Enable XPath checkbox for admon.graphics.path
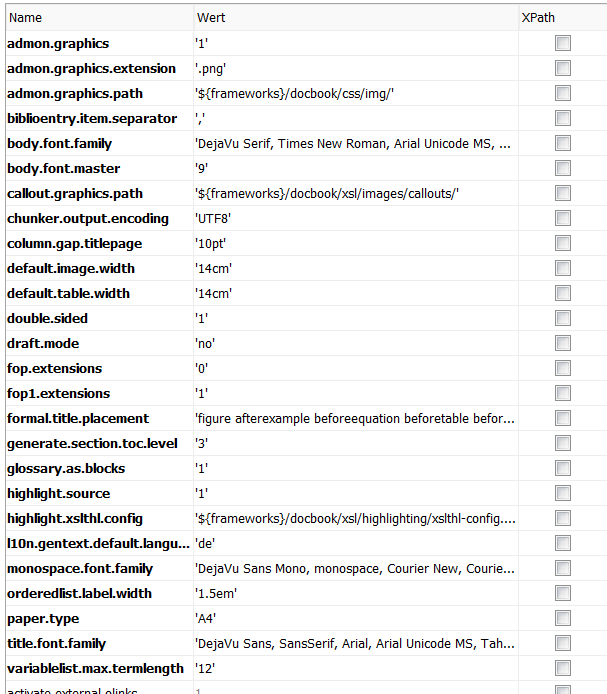607x694 pixels. [x=563, y=93]
